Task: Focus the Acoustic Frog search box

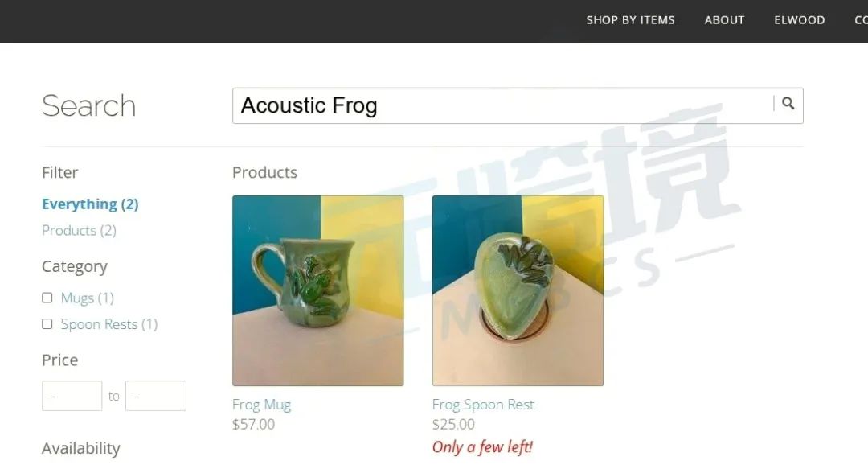Action: pyautogui.click(x=502, y=105)
